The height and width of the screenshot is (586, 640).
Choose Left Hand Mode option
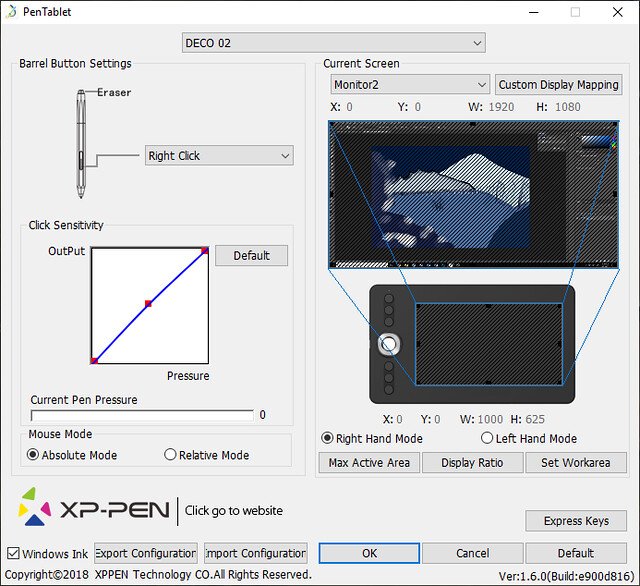coord(488,438)
